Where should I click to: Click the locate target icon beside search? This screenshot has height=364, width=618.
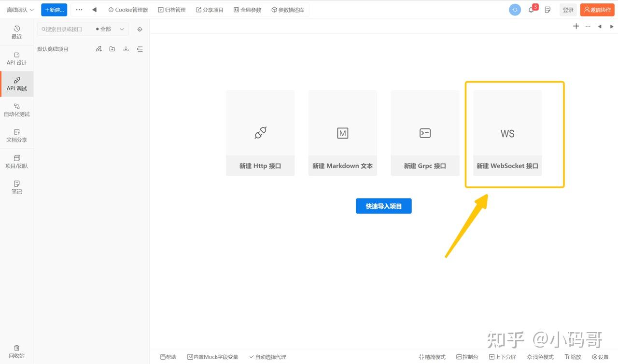tap(140, 29)
